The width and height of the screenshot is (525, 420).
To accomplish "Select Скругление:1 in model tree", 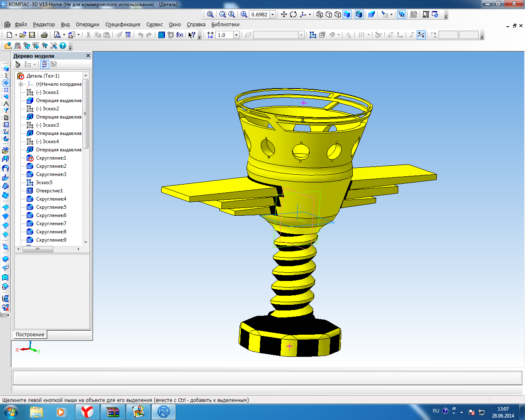I will point(51,158).
